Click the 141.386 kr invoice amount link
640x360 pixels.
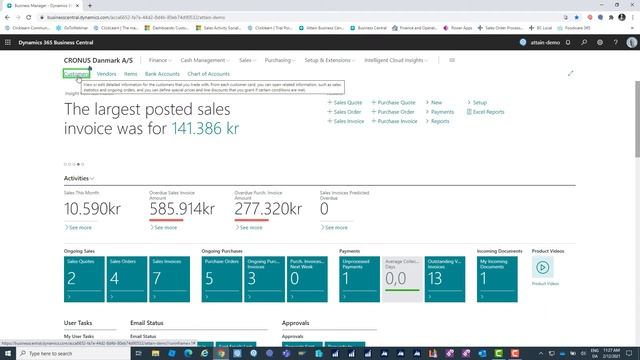[x=205, y=128]
